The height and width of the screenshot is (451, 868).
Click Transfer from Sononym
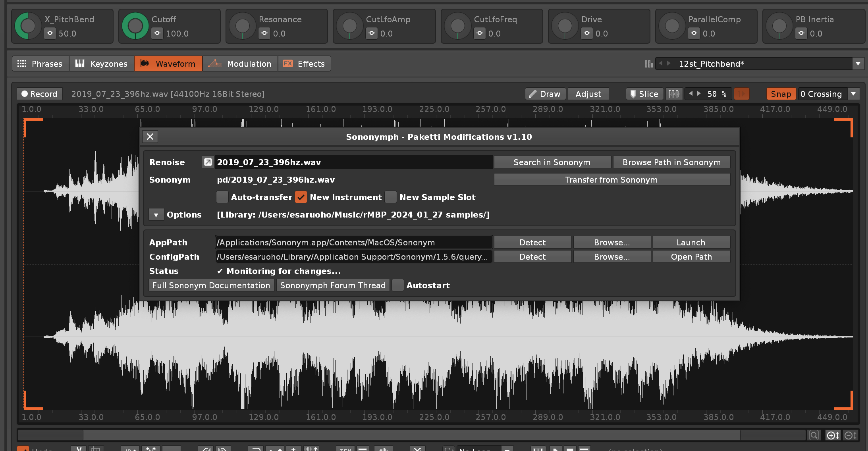[611, 179]
